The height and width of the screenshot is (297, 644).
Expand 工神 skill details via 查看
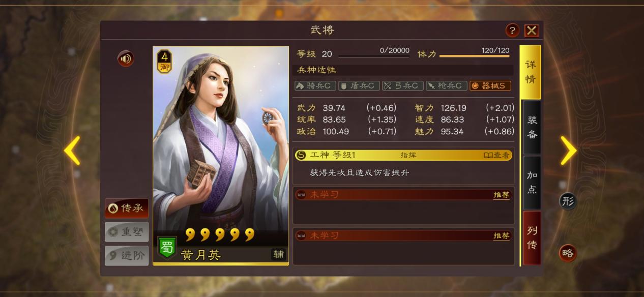[x=496, y=155]
